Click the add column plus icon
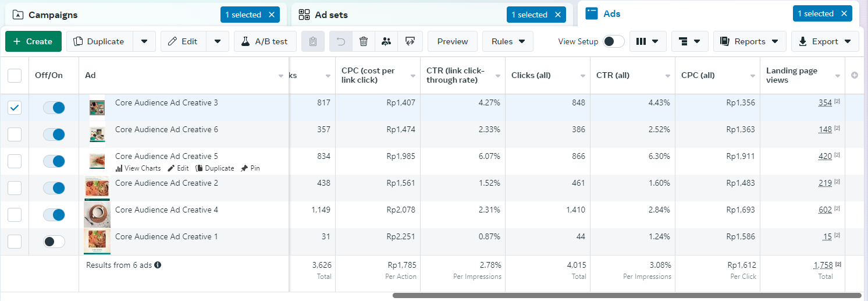Viewport: 868px width, 301px height. pyautogui.click(x=855, y=75)
